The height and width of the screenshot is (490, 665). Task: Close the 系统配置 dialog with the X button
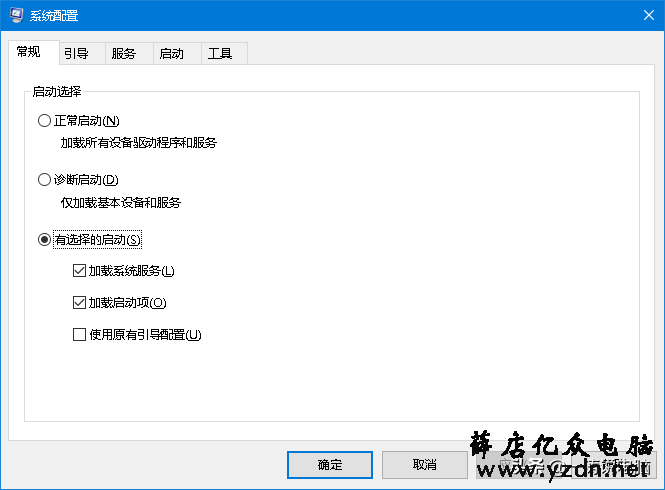648,15
